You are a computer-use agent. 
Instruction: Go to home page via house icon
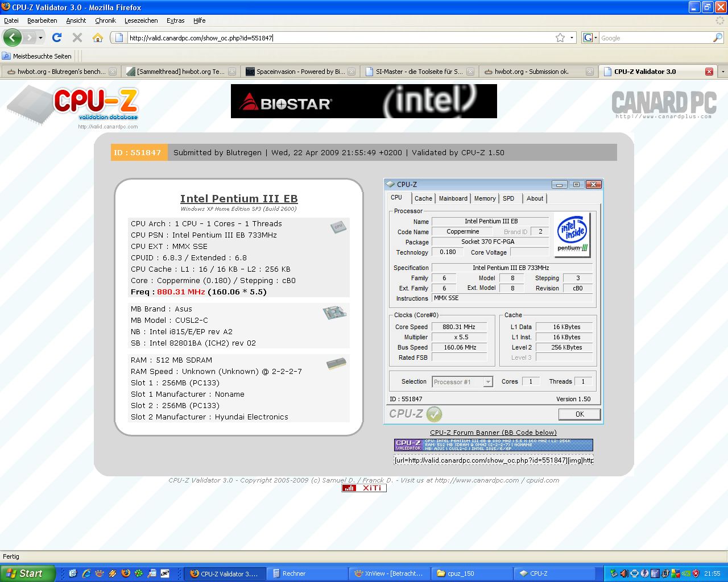[98, 38]
